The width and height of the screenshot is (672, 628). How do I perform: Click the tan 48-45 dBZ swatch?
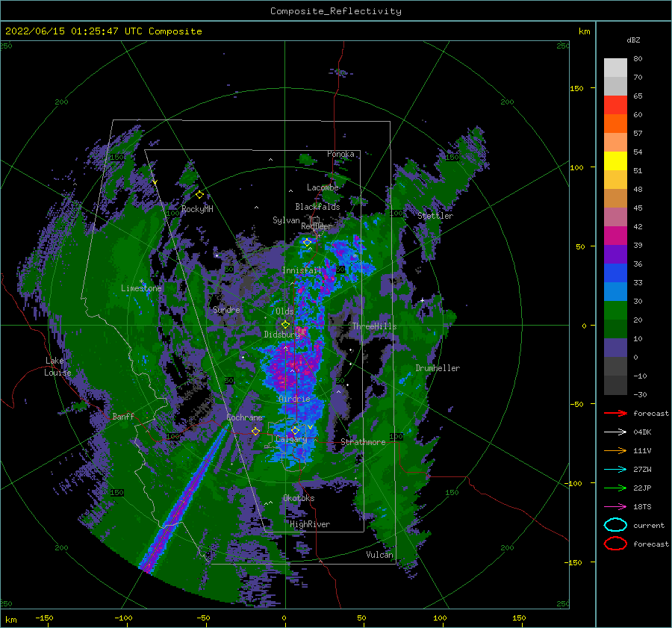tap(615, 199)
